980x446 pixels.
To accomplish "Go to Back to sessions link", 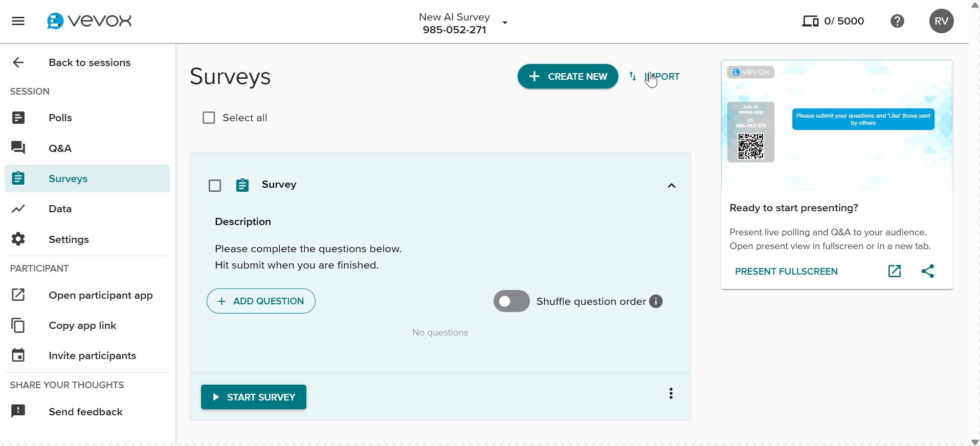I will 90,62.
